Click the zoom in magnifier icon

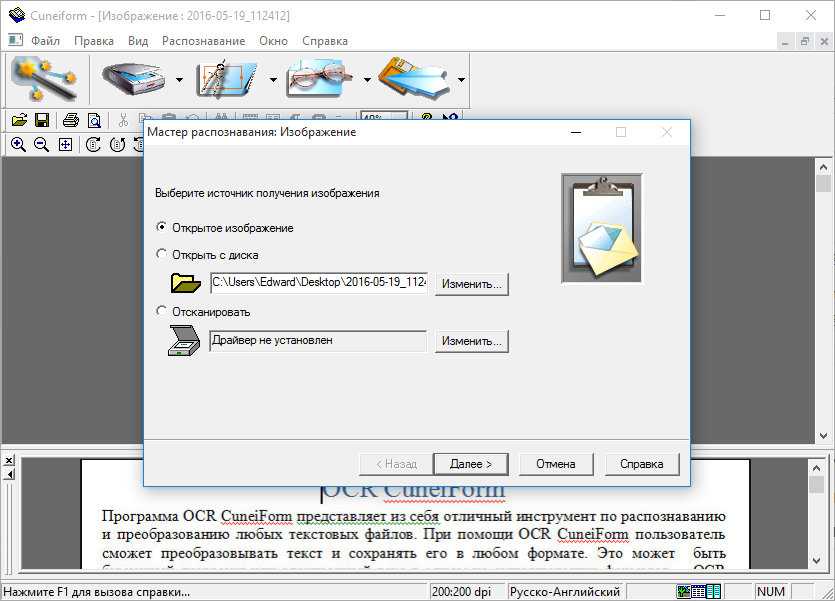click(18, 144)
